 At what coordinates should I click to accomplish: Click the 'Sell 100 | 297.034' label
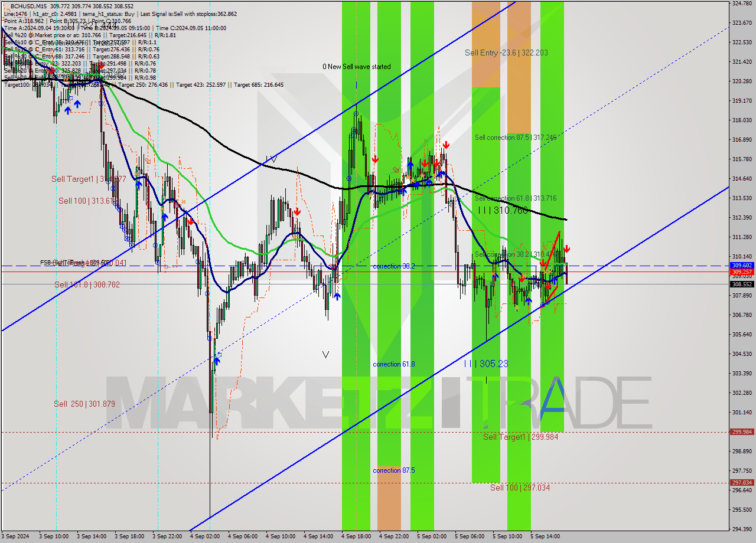click(520, 488)
